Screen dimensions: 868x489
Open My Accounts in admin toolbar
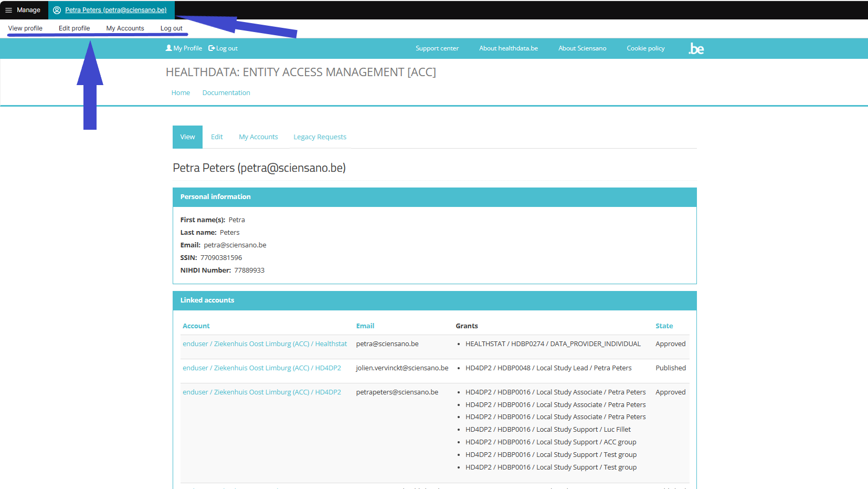pyautogui.click(x=125, y=28)
